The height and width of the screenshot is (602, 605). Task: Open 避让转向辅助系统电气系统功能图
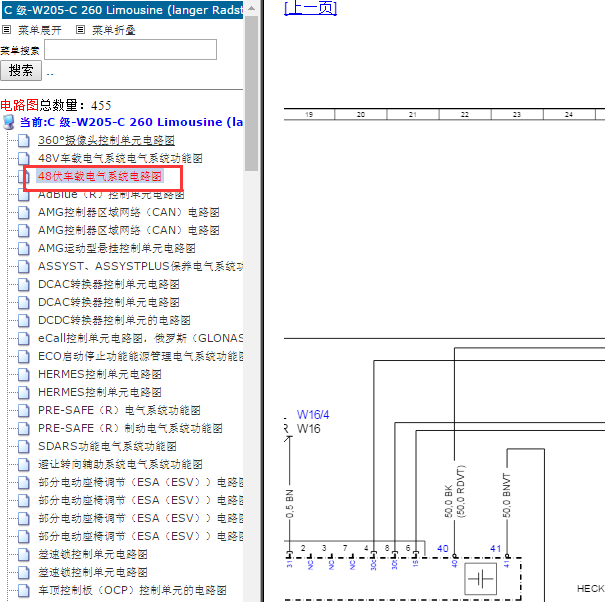coord(120,464)
